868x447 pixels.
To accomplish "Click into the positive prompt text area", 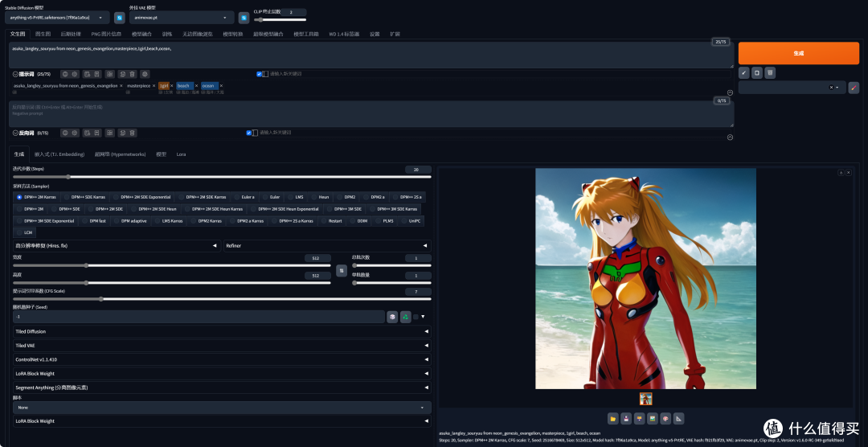I will tap(371, 55).
